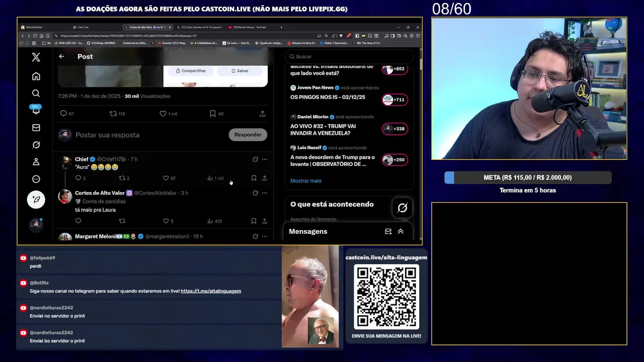This screenshot has height=362, width=644.
Task: Open 'OS PINGOS NOS IS - 02/12/25' live
Action: (328, 97)
